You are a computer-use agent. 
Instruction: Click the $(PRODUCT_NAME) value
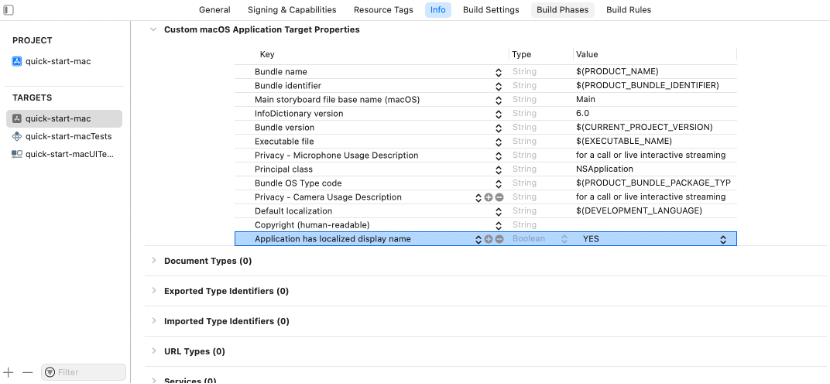617,72
